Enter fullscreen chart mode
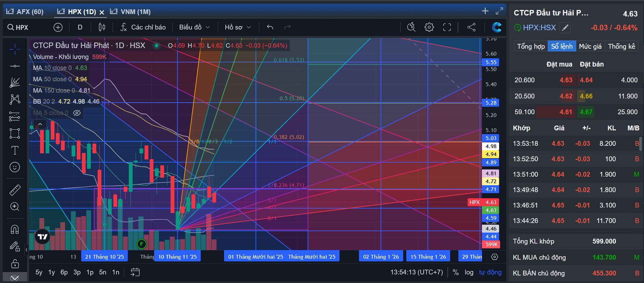This screenshot has height=283, width=644. tap(447, 27)
